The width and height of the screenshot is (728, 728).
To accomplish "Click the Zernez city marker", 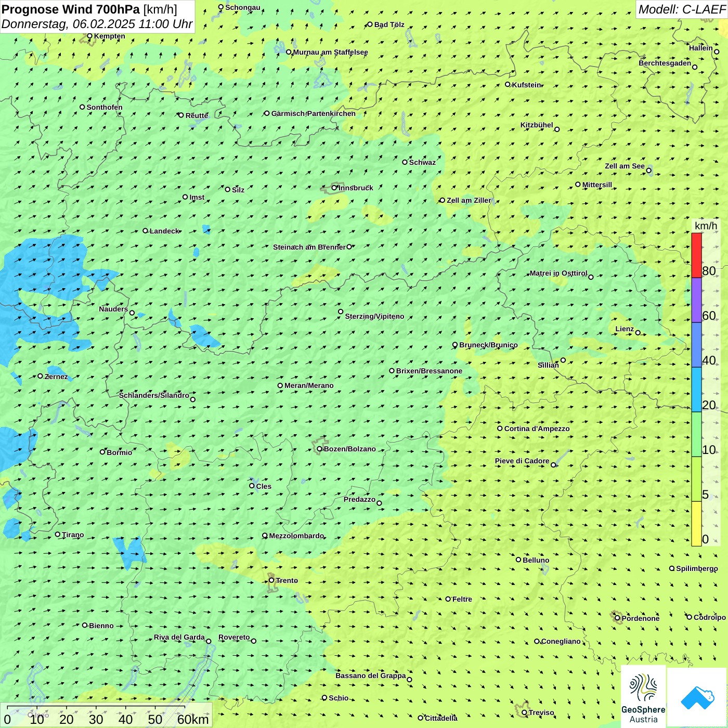I will pyautogui.click(x=40, y=376).
